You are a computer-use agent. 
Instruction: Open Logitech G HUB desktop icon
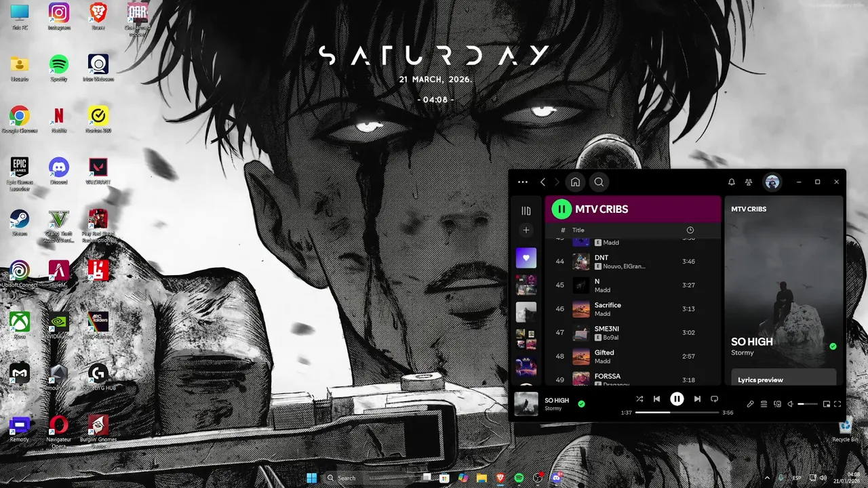98,377
